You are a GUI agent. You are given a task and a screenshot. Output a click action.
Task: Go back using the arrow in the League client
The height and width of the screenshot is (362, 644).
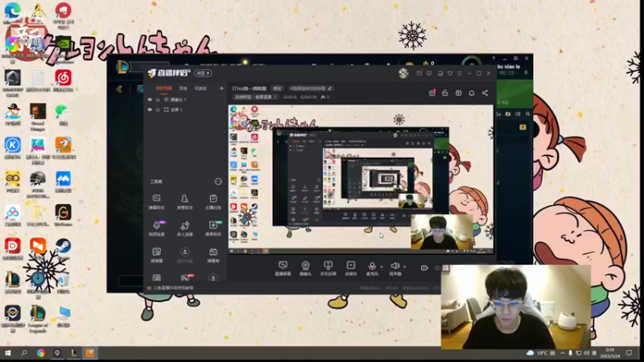(x=119, y=89)
